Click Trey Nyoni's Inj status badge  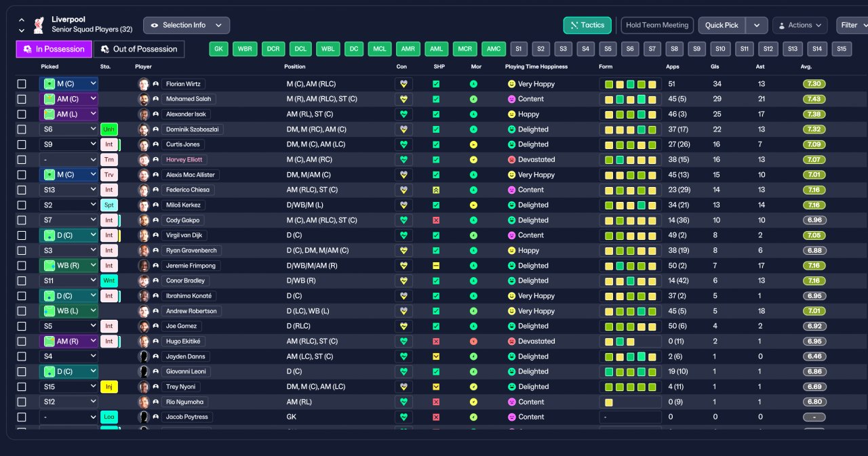[108, 387]
